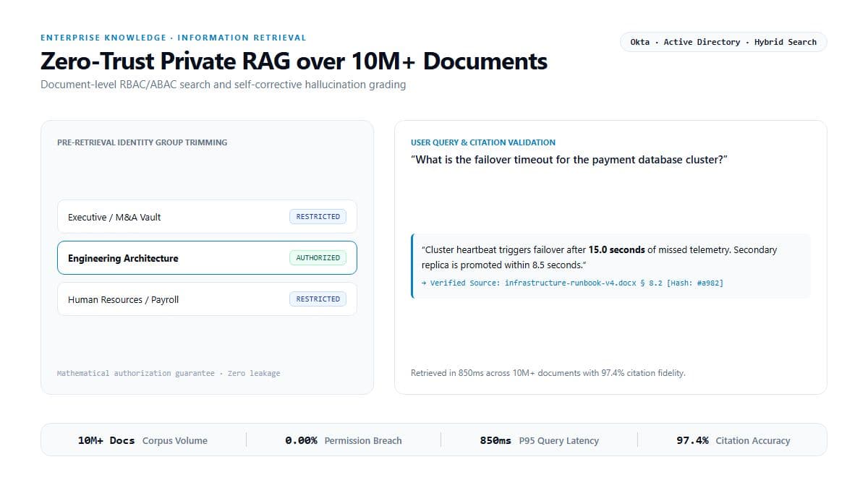Click the Mathematical authorization guarantee footnote

pos(169,373)
